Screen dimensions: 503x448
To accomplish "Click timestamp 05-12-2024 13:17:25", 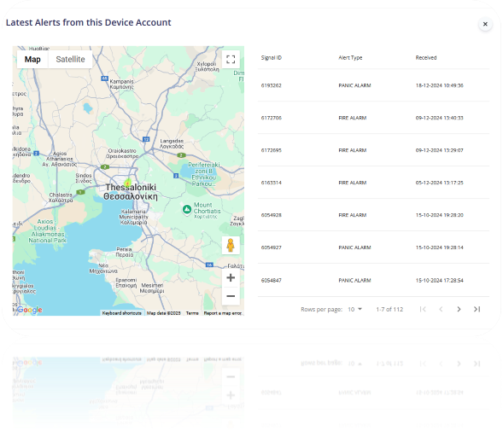I will 440,183.
